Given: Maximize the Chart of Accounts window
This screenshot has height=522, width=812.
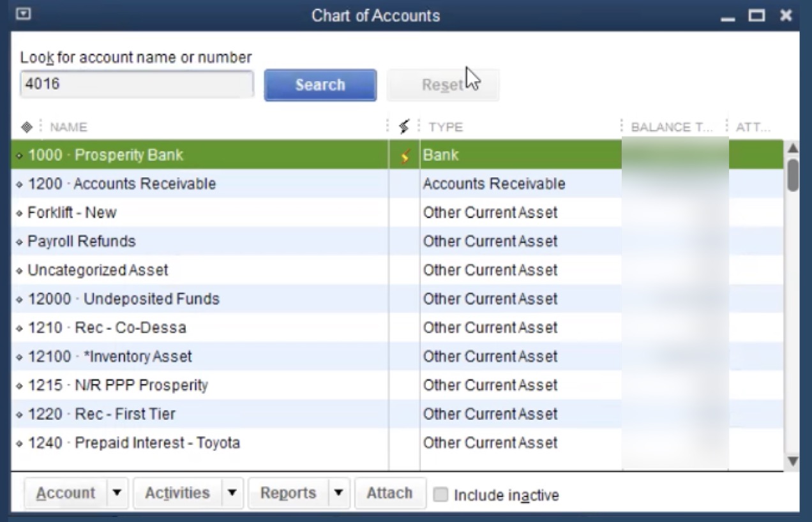Looking at the screenshot, I should point(756,15).
